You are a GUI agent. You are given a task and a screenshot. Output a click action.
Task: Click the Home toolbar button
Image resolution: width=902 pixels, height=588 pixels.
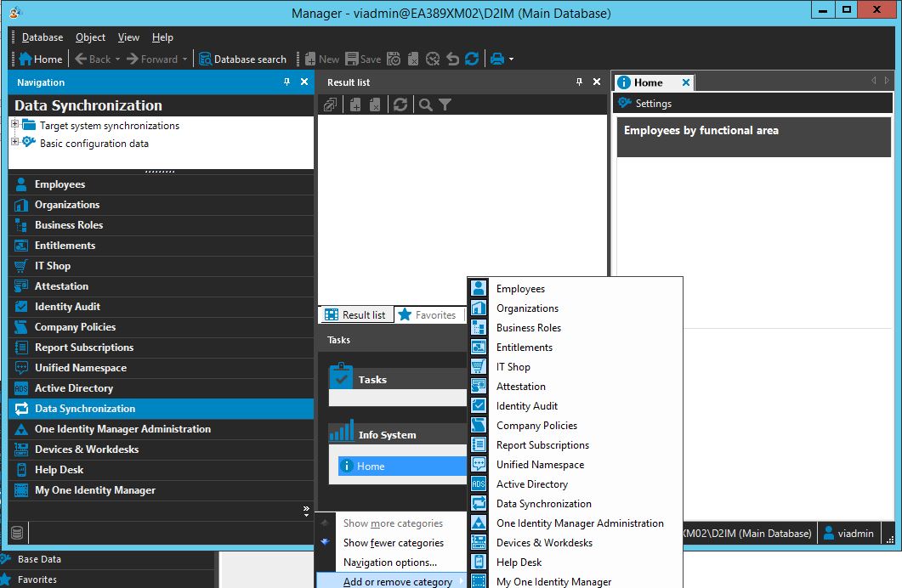point(40,59)
